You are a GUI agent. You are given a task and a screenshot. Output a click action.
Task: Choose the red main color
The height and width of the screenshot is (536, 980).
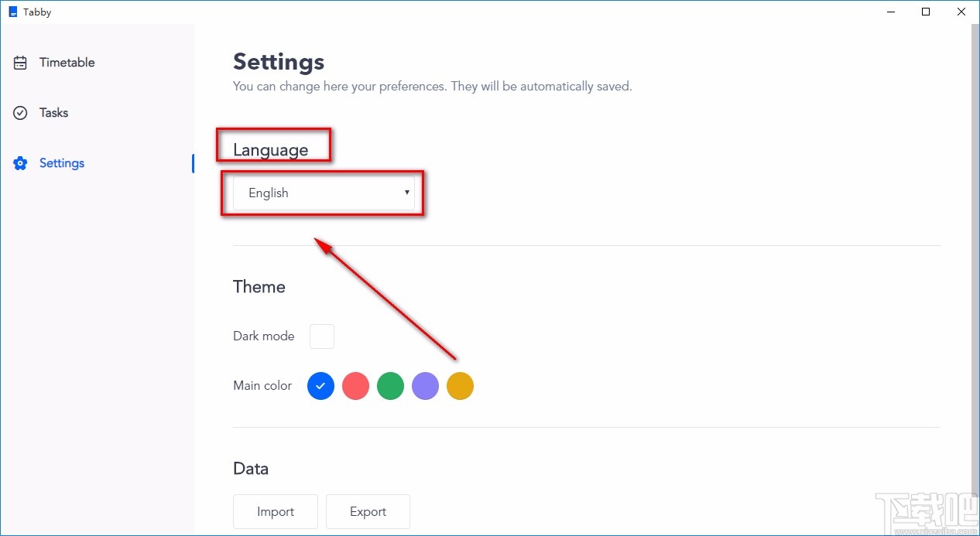point(355,386)
